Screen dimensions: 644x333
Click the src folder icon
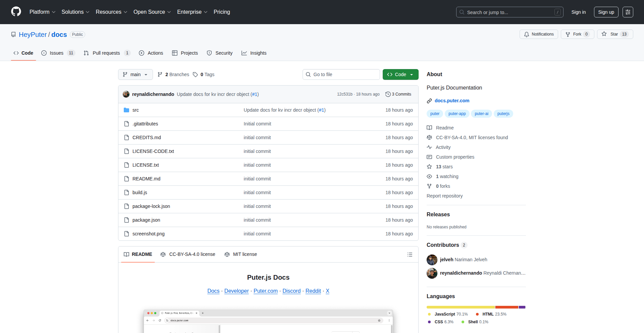point(126,110)
